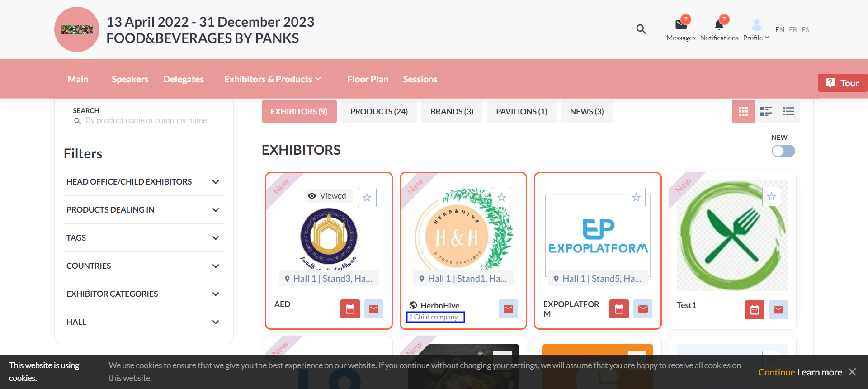868x389 pixels.
Task: Click EXPOPLATFORM Hall 1 Stand5 location label
Action: tap(598, 279)
